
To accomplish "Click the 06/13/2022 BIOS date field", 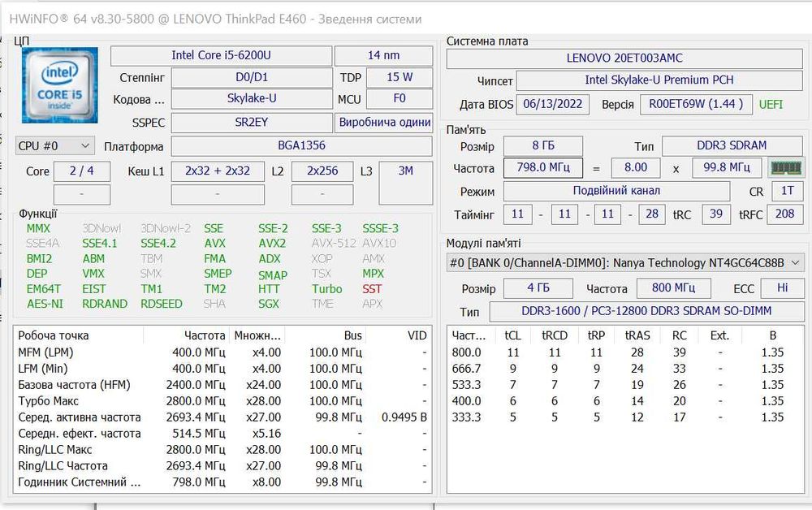I will (x=552, y=104).
